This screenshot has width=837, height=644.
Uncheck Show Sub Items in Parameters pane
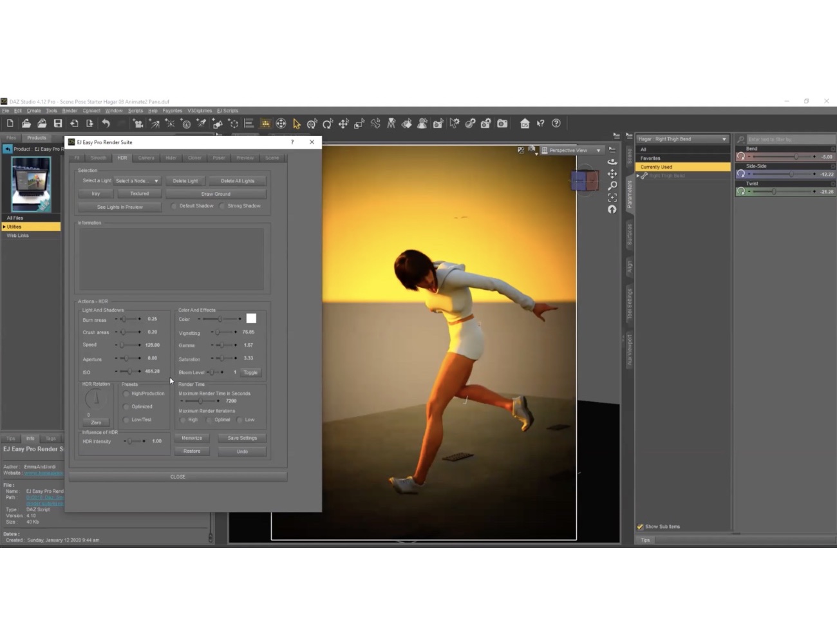(x=640, y=526)
